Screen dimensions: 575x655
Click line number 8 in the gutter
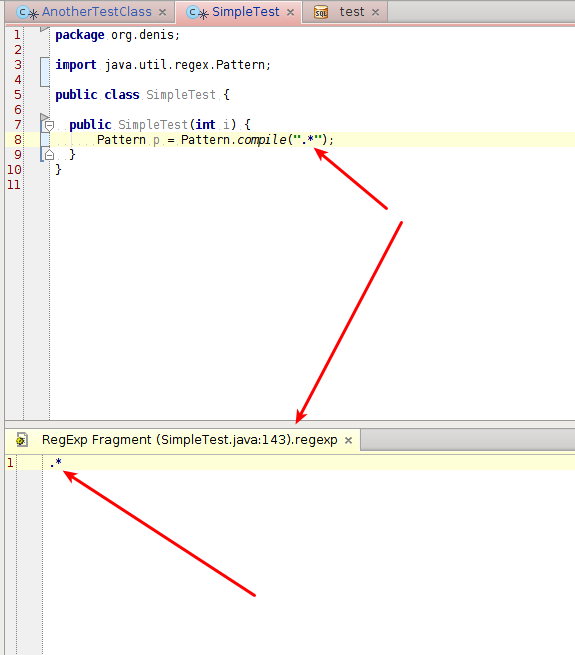pyautogui.click(x=18, y=140)
